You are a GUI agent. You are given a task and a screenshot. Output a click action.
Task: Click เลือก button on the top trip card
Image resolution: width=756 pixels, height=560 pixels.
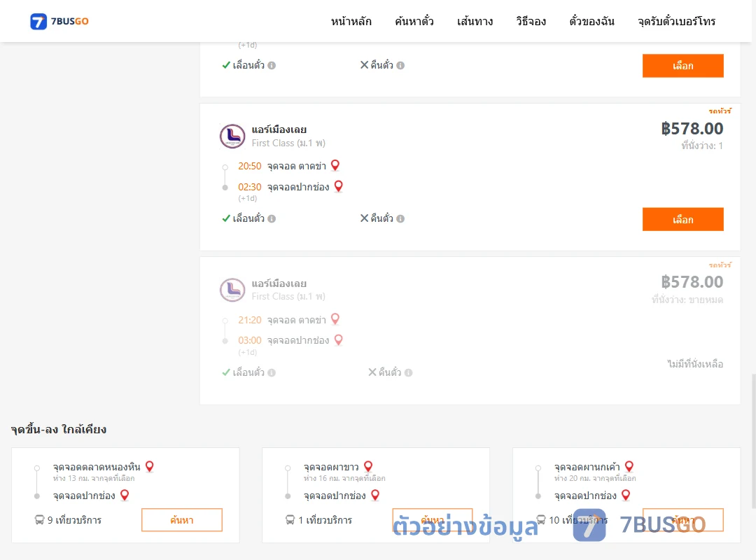point(682,66)
